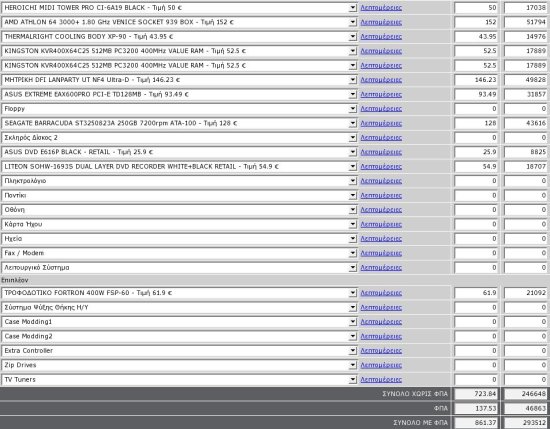Select the ΦΠΑ drachma field showing 46863
The image size is (550, 429).
pyautogui.click(x=526, y=408)
